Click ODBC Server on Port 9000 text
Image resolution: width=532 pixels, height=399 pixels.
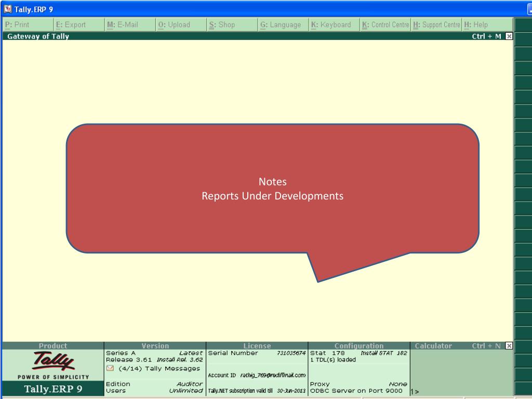[356, 391]
